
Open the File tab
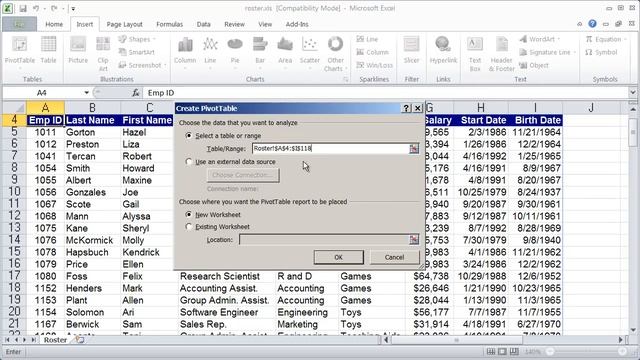(19, 24)
